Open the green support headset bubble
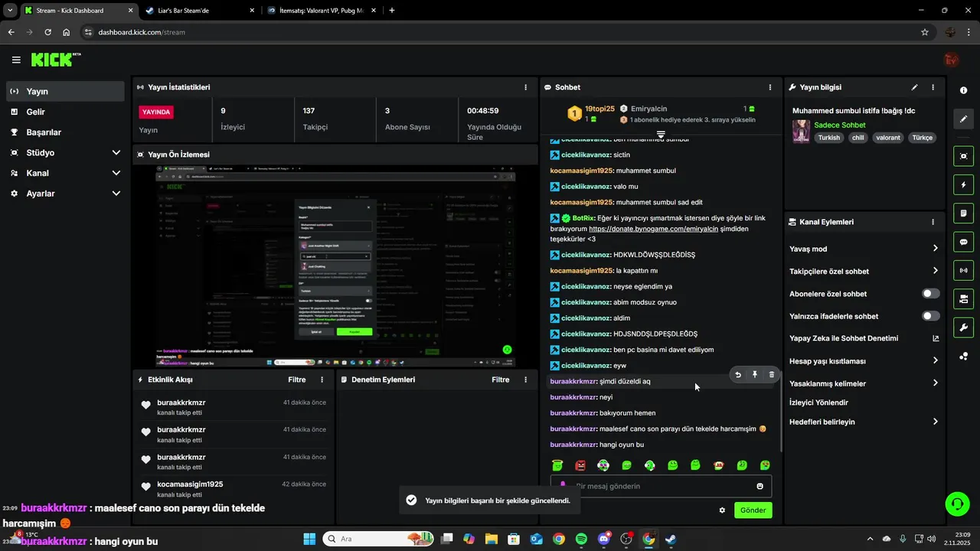 click(x=957, y=504)
